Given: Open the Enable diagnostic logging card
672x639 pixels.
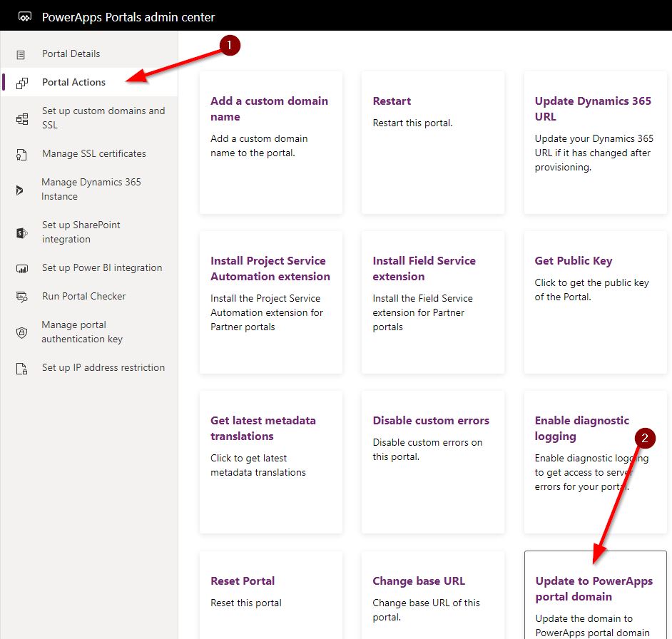Looking at the screenshot, I should coord(595,462).
